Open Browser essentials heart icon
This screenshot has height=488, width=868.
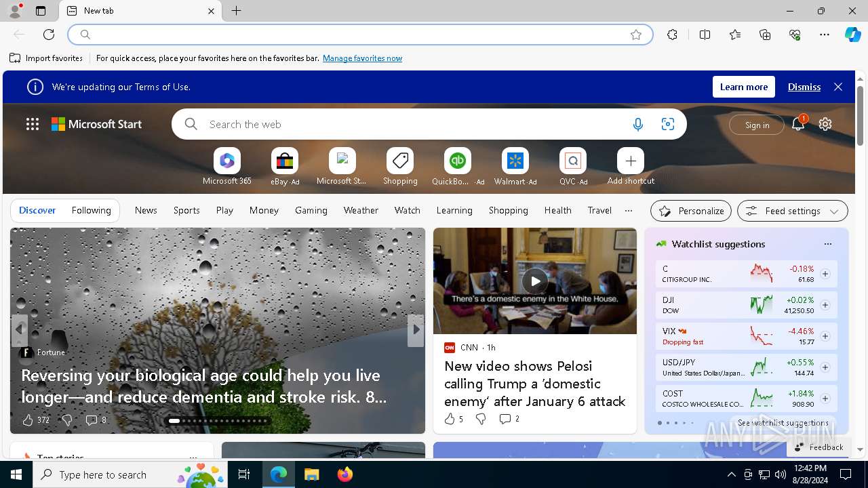(795, 35)
